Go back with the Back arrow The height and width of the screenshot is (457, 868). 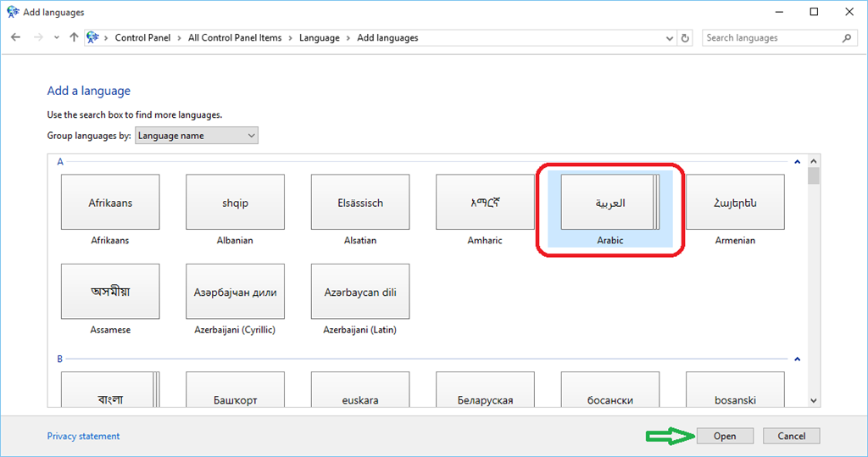[15, 37]
